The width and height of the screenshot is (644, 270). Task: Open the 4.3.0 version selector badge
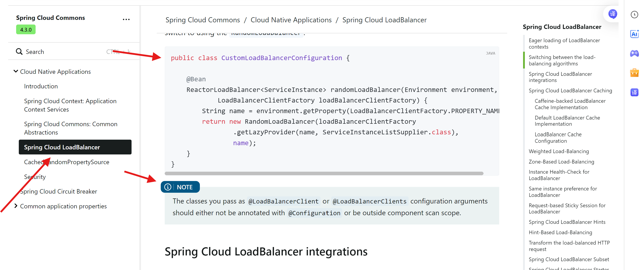(x=26, y=30)
